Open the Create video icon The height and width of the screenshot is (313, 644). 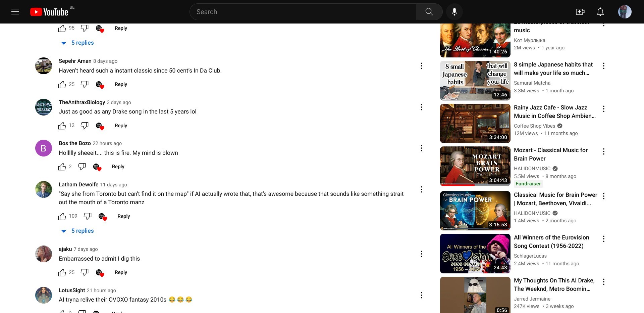pos(580,12)
